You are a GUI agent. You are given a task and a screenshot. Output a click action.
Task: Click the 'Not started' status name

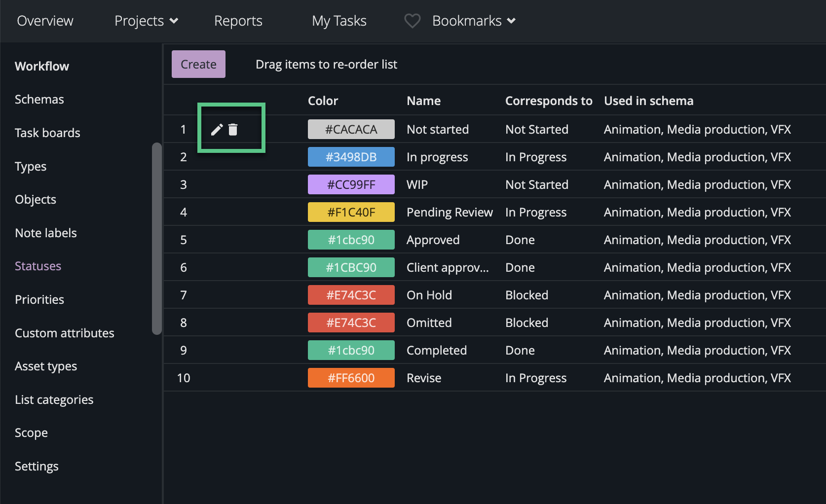[438, 129]
